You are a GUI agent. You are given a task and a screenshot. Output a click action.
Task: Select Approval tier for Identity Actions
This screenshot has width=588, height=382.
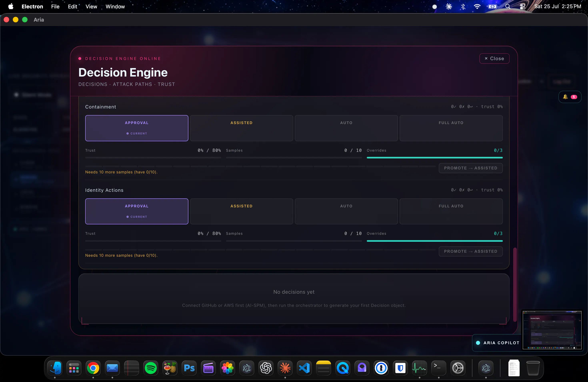click(x=137, y=212)
